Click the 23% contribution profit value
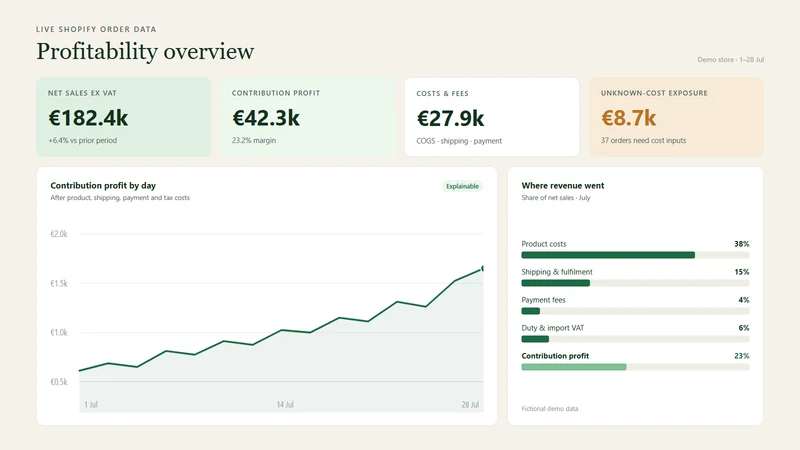This screenshot has width=800, height=450. point(742,356)
